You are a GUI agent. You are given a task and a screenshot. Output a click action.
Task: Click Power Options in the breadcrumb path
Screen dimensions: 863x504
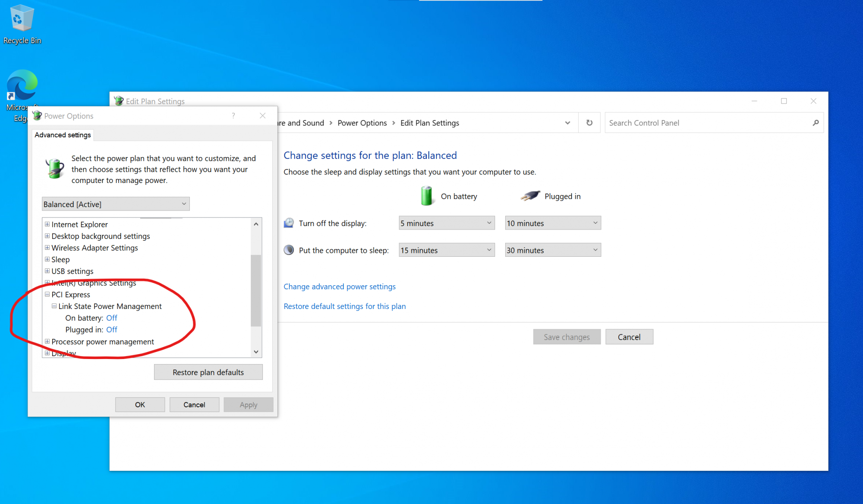(362, 123)
